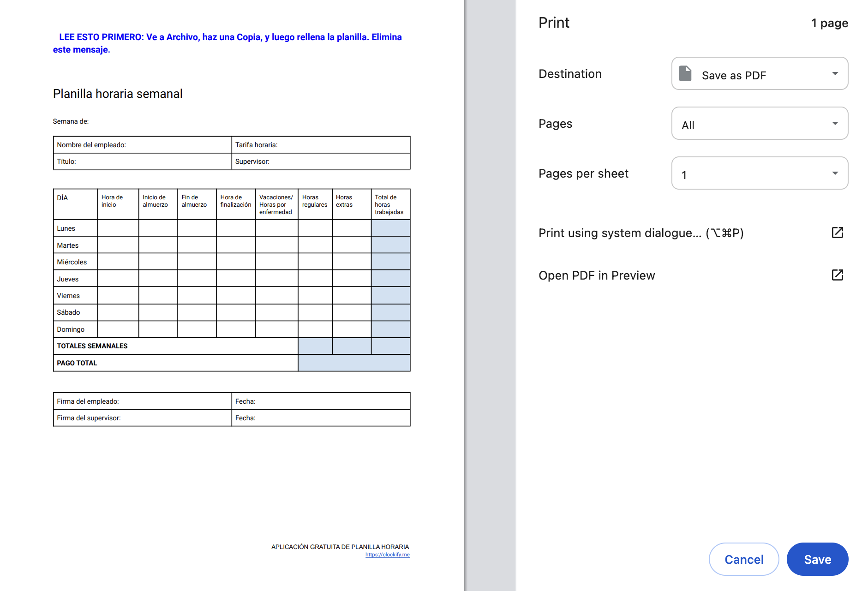Image resolution: width=868 pixels, height=591 pixels.
Task: Click the Firma del empleado cell
Action: point(142,401)
